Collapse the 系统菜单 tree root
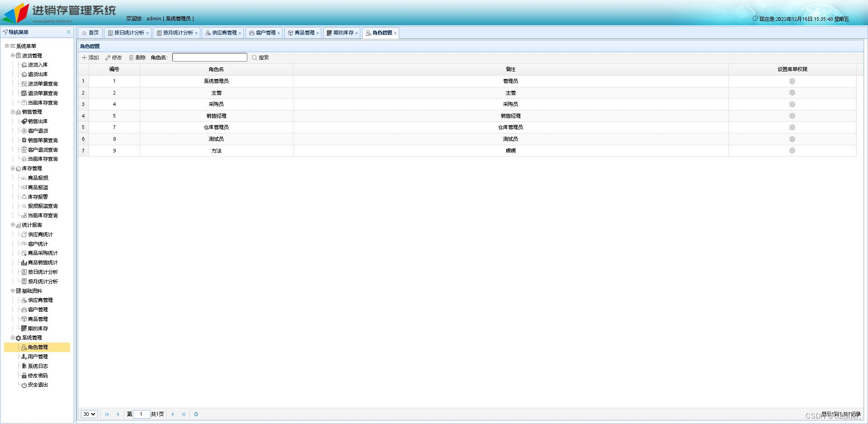The height and width of the screenshot is (424, 868). (x=7, y=46)
